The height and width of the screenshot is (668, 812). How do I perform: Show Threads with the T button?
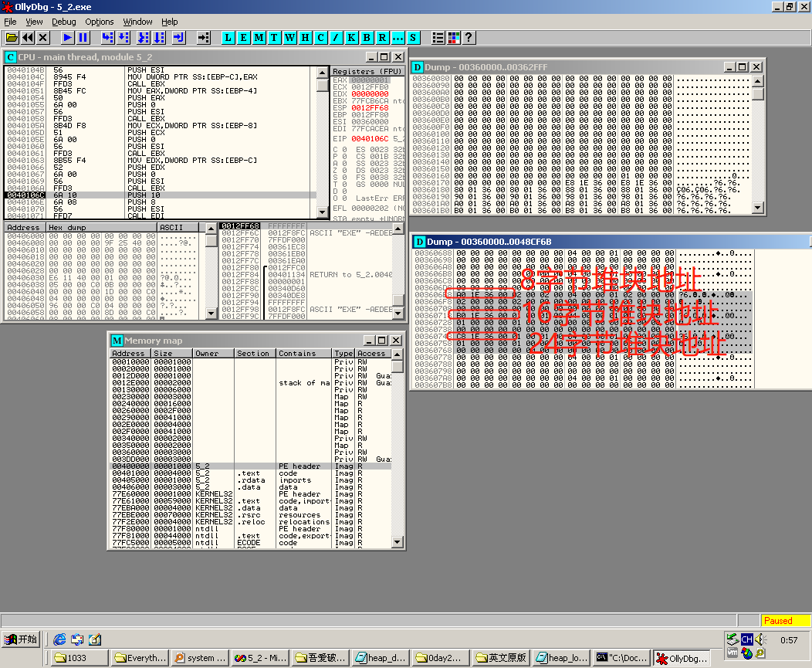[x=274, y=37]
